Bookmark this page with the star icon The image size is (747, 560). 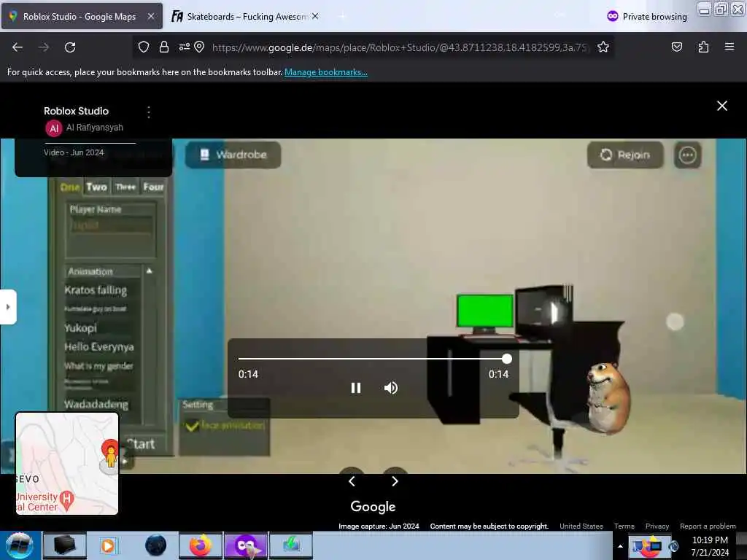pyautogui.click(x=603, y=47)
